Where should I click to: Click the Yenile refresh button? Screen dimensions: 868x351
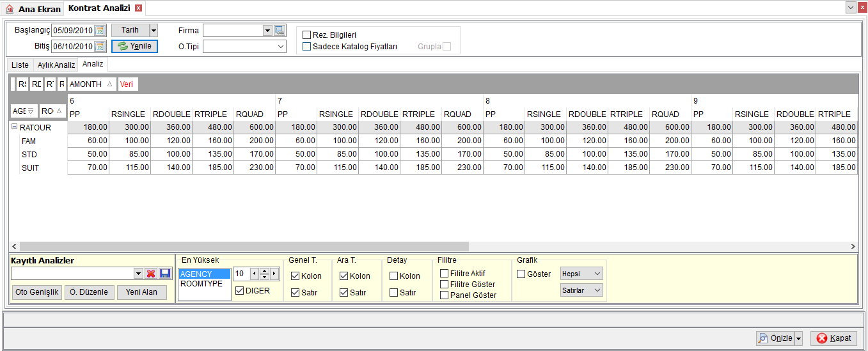click(134, 46)
